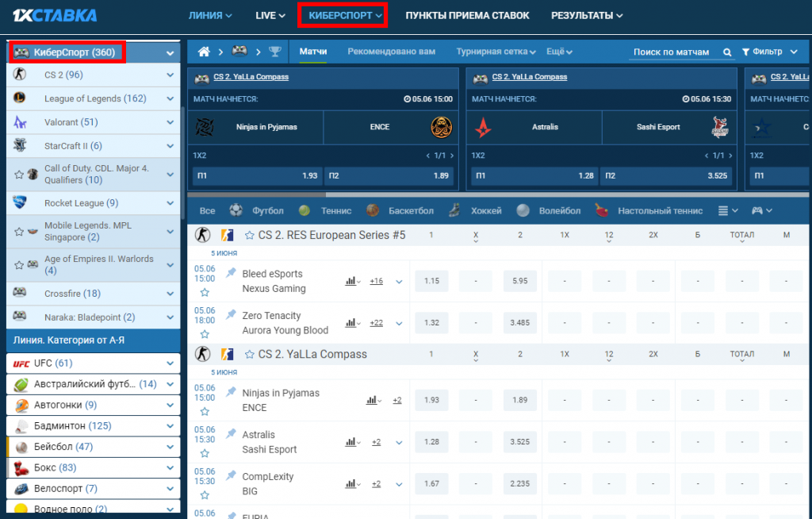Image resolution: width=812 pixels, height=519 pixels.
Task: Click the CS 2 game icon in sidebar
Action: [x=20, y=74]
